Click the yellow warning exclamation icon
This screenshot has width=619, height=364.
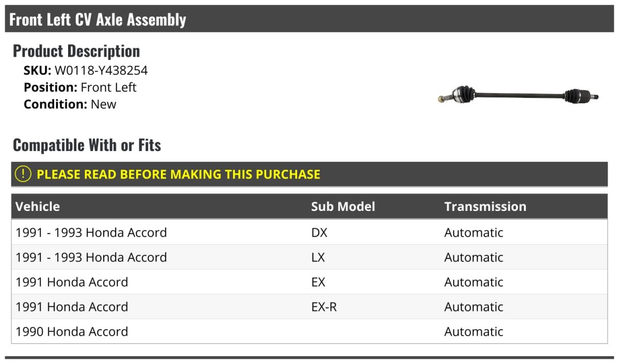tap(23, 174)
